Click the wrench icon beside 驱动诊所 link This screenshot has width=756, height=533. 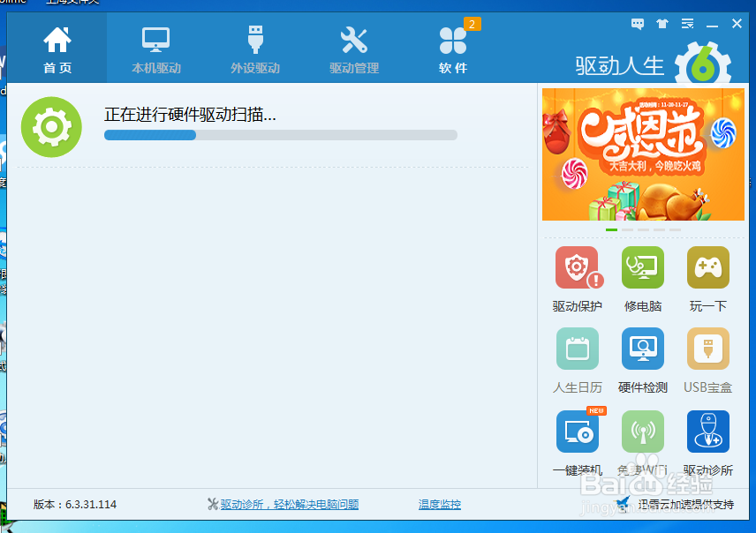(x=213, y=504)
